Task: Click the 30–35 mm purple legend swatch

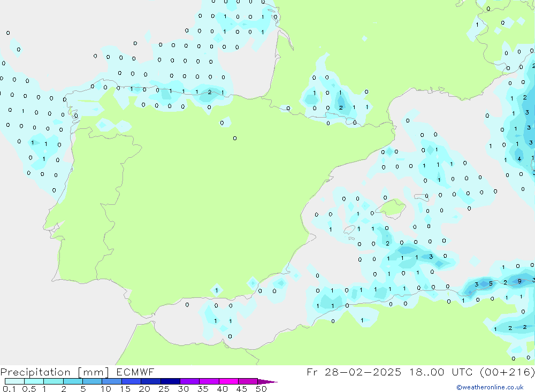Action: tap(189, 381)
